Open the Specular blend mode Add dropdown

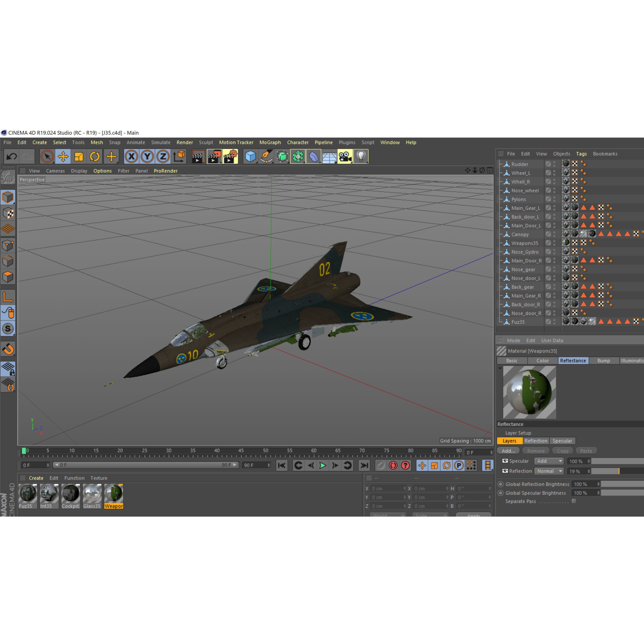point(549,461)
